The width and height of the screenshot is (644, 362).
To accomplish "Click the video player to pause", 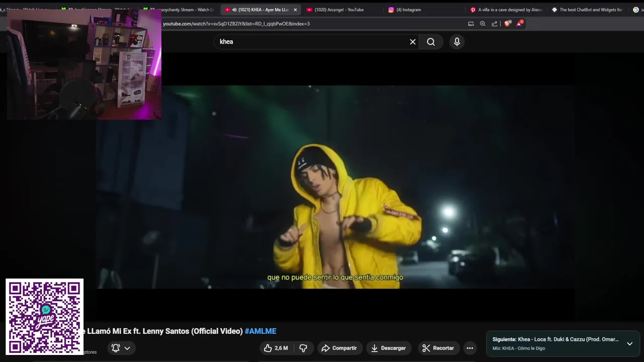I will coord(335,187).
